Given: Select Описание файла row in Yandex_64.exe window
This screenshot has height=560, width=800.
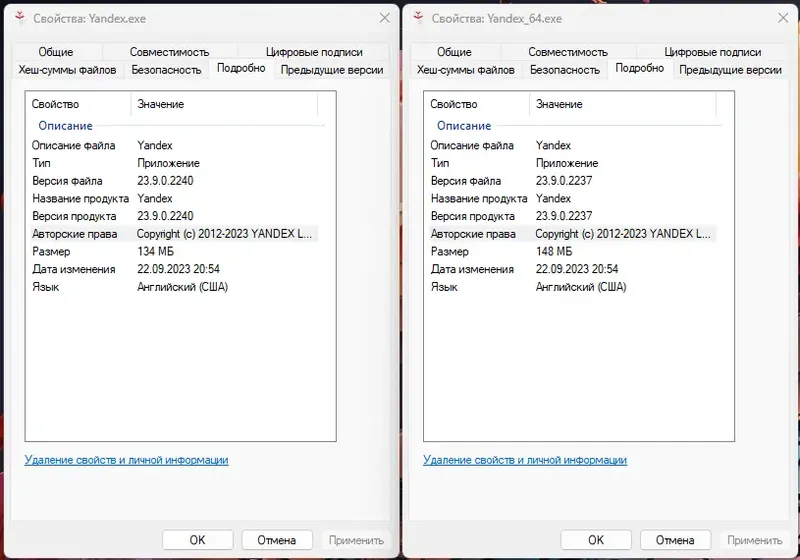Looking at the screenshot, I should (572, 145).
